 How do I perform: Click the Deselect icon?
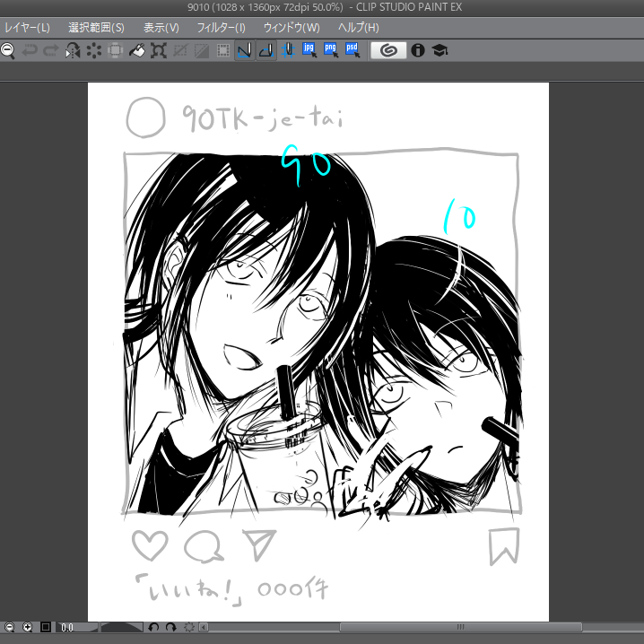click(180, 51)
